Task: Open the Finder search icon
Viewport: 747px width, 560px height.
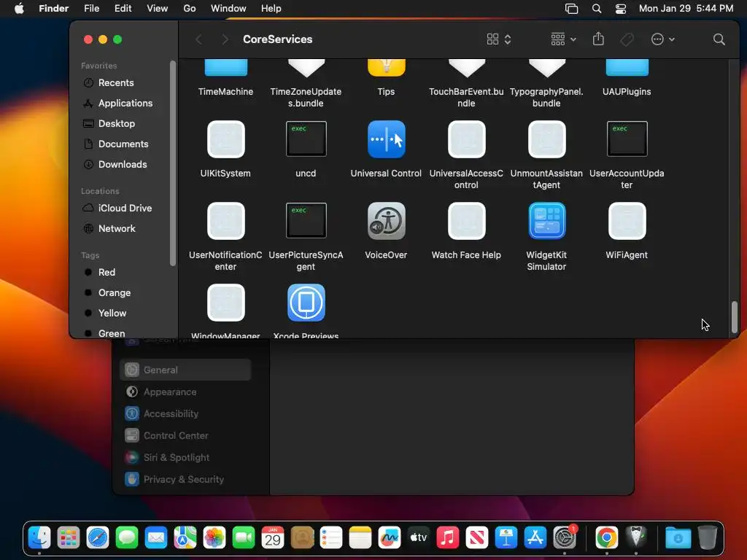Action: 719,39
